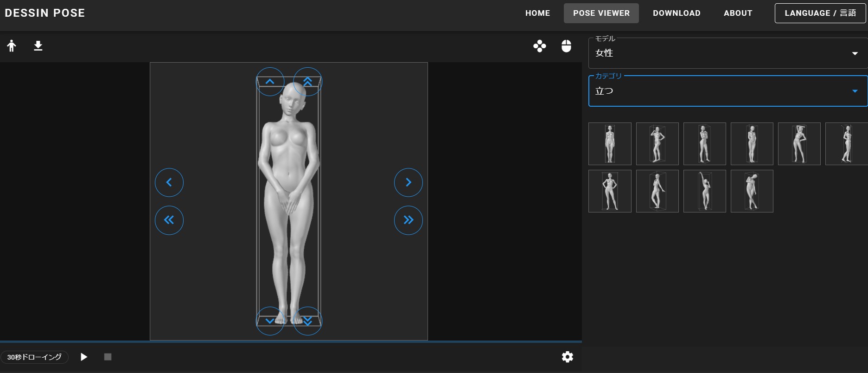Click the double down chevron button
This screenshot has width=868, height=373.
click(x=307, y=321)
